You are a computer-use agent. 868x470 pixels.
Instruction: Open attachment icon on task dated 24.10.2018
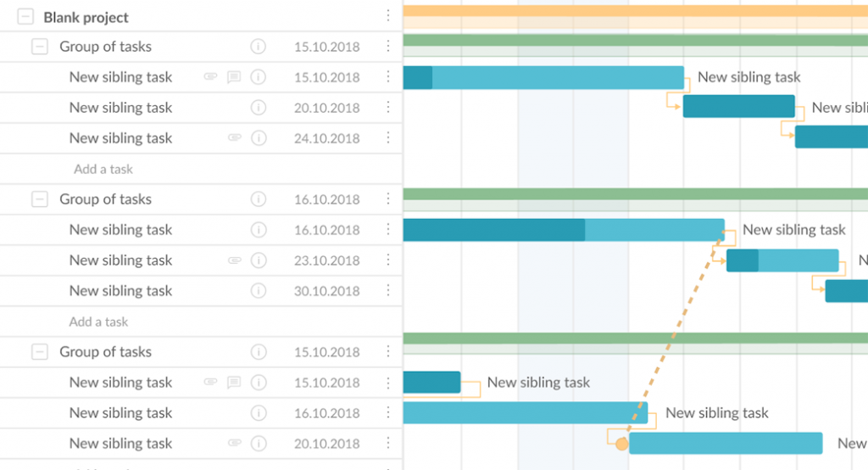point(235,138)
